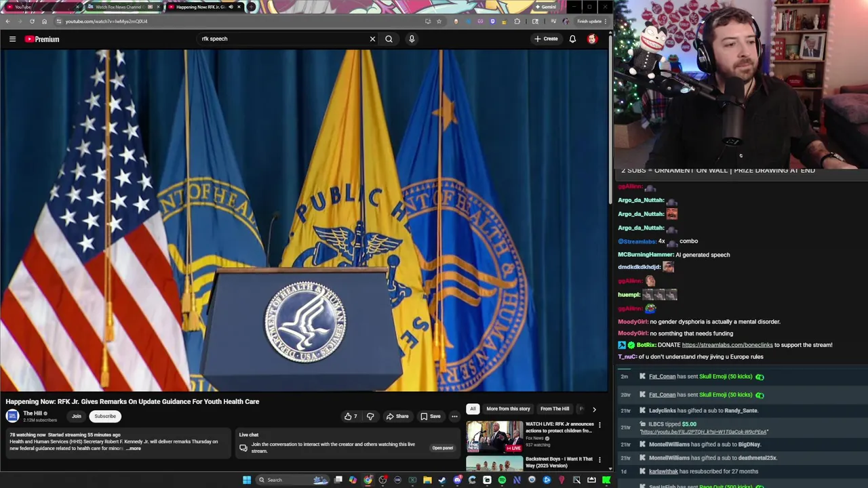This screenshot has height=488, width=868.
Task: Open Chrome from the taskbar
Action: coord(368,480)
